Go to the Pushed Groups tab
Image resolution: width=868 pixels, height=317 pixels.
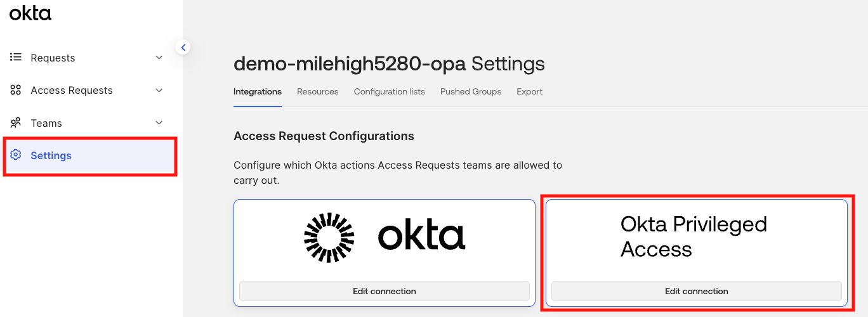[x=471, y=92]
